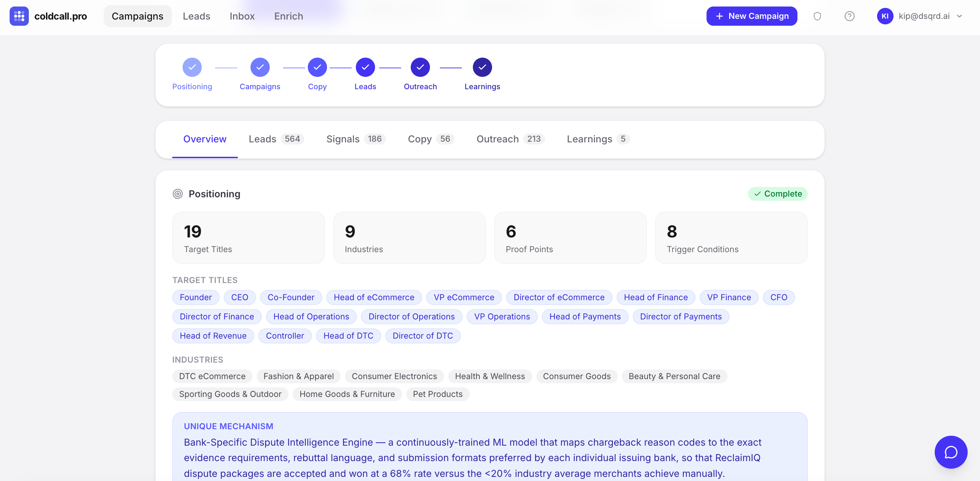
Task: Click the KI user avatar
Action: point(885,16)
